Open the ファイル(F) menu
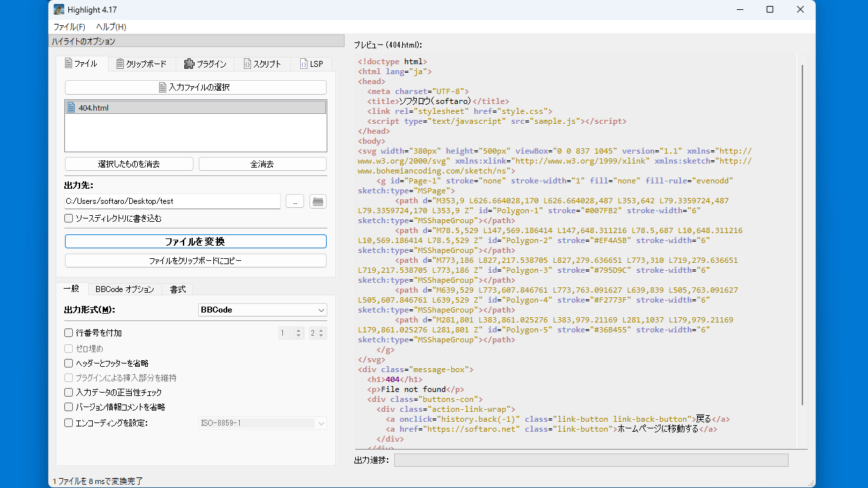The image size is (868, 488). 69,27
